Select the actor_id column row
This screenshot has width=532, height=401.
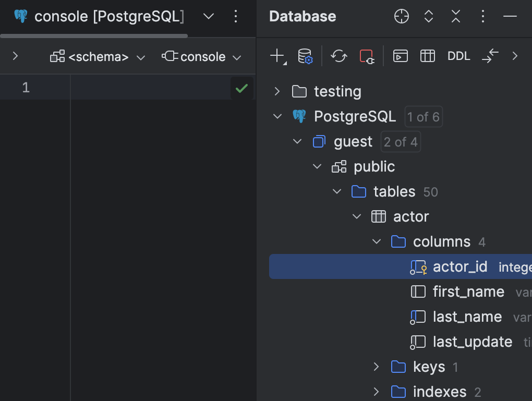[x=460, y=266]
